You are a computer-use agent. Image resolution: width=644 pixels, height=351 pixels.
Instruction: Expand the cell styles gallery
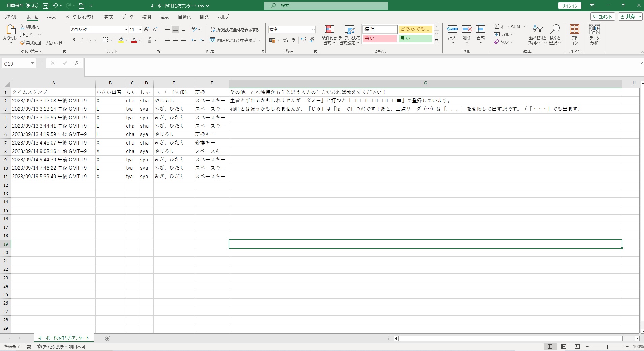tap(436, 41)
